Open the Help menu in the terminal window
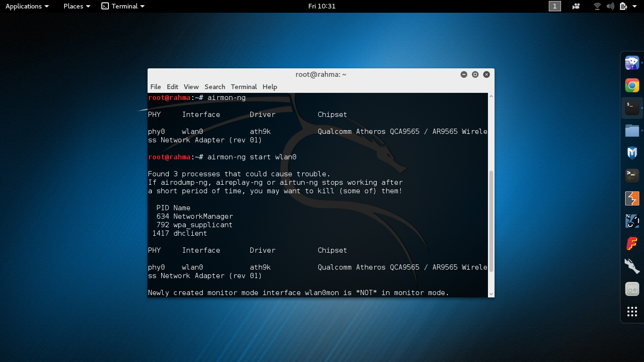 [x=270, y=87]
